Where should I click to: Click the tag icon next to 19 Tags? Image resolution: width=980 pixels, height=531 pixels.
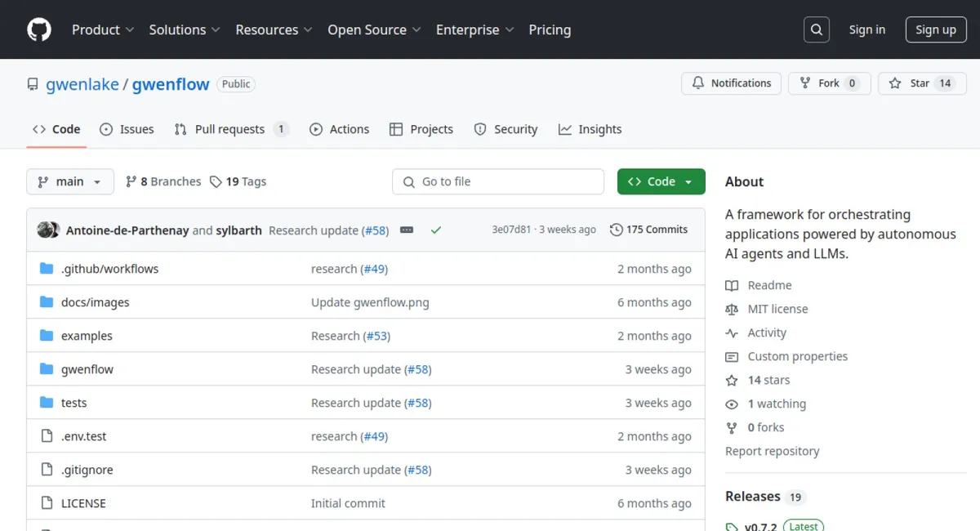(x=216, y=181)
